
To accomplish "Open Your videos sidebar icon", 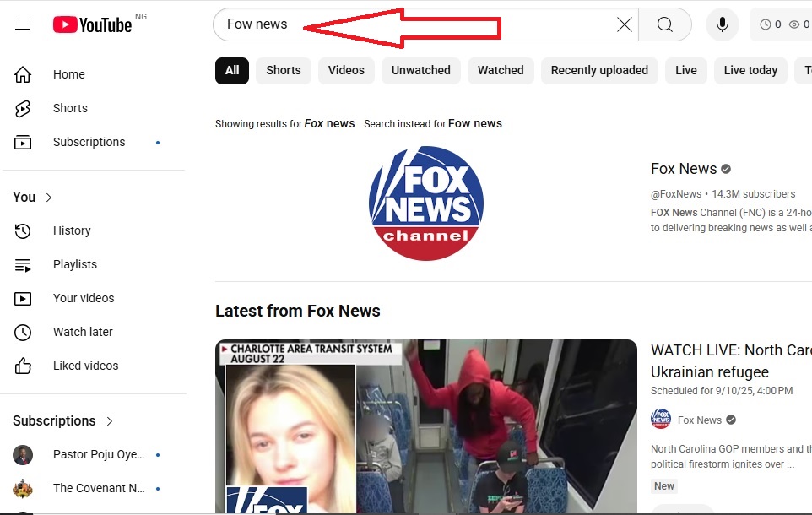I will tap(23, 298).
